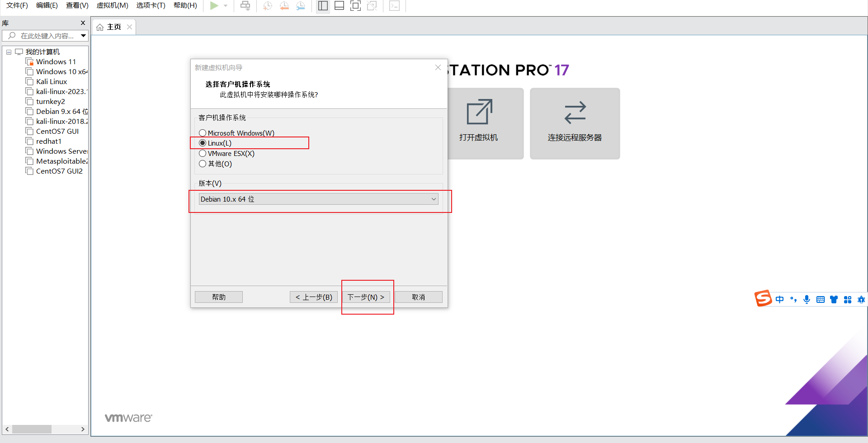The height and width of the screenshot is (443, 868).
Task: Select redhat1 VM in library
Action: [44, 141]
